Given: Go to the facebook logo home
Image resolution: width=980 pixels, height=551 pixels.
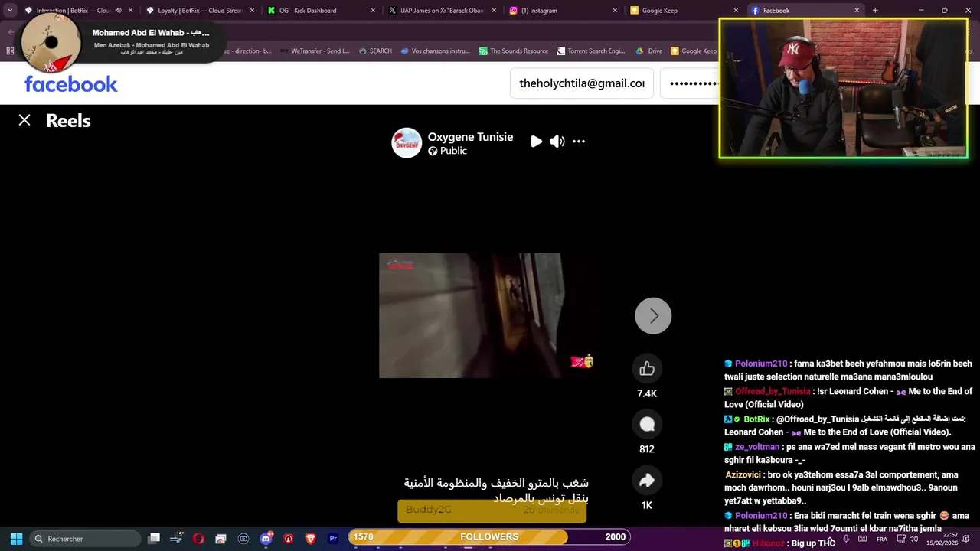Looking at the screenshot, I should tap(70, 83).
